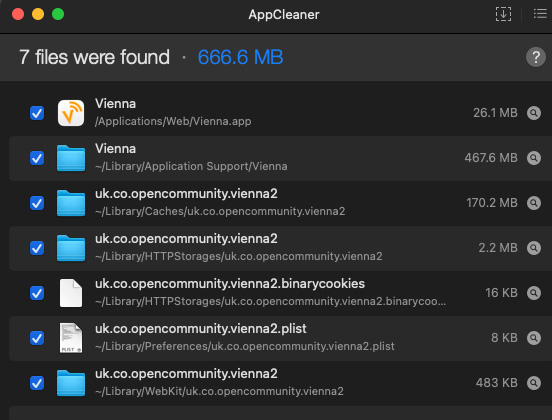552x420 pixels.
Task: Reveal Caches vienna2 folder via magnifier
Action: tap(534, 203)
